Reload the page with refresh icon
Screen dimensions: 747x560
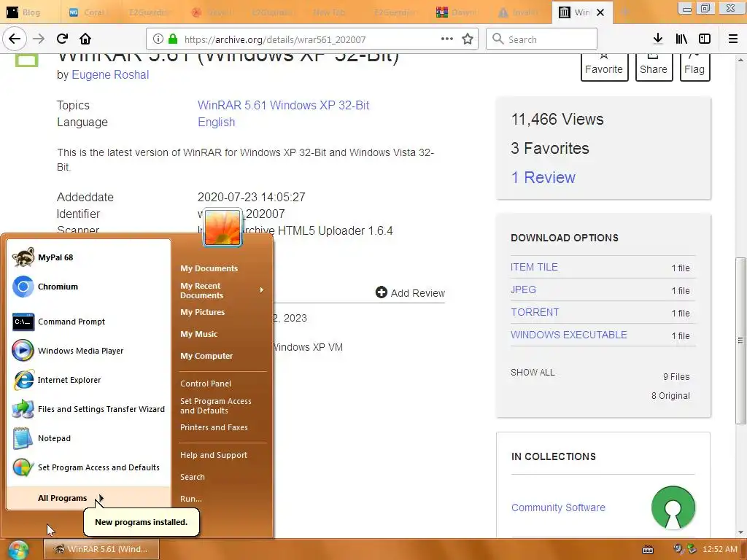coord(62,39)
